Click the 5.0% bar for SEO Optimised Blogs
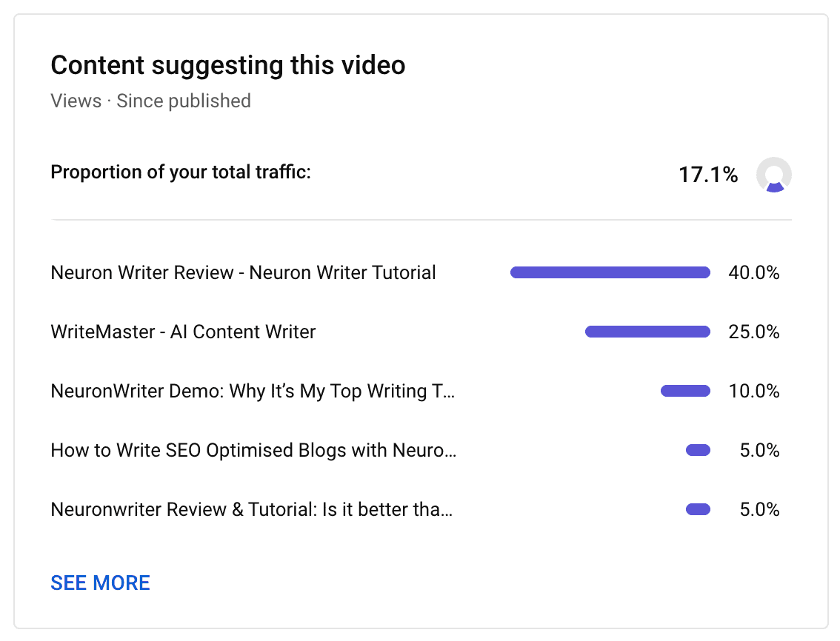840x641 pixels. 698,450
